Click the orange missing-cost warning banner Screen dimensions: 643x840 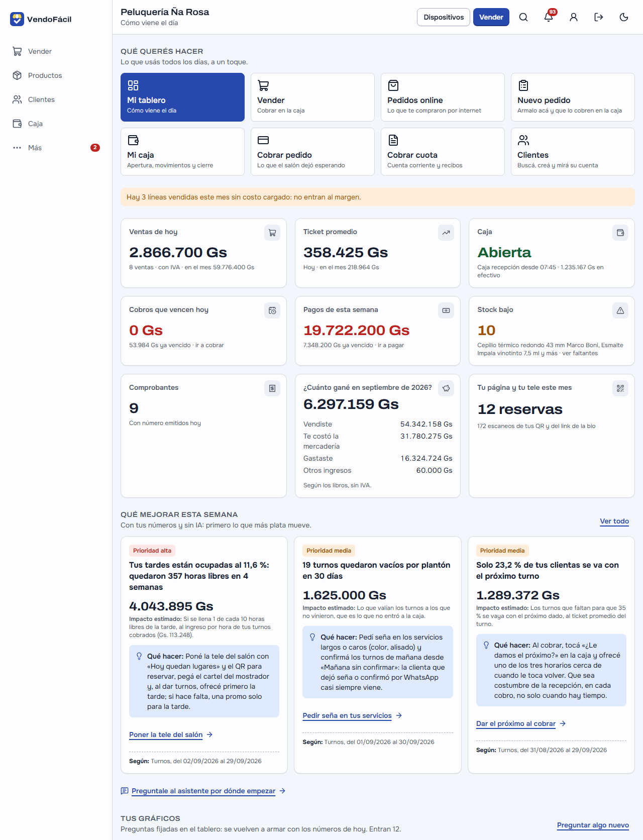click(x=378, y=197)
